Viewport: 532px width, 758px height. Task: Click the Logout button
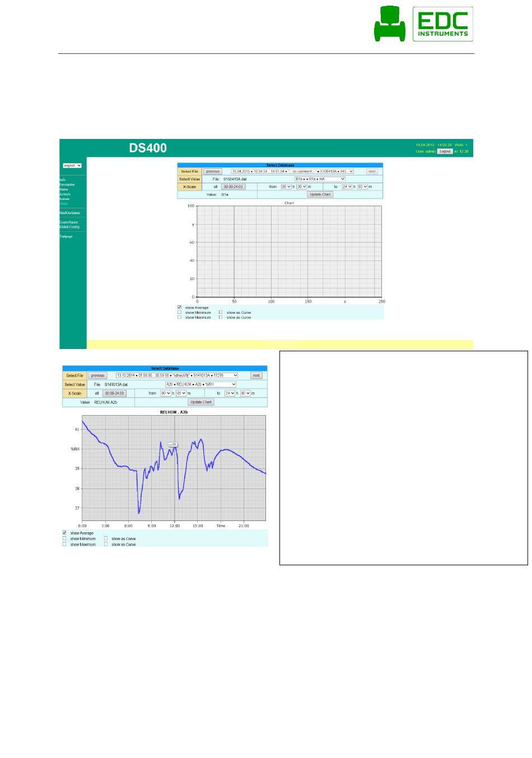coord(445,151)
